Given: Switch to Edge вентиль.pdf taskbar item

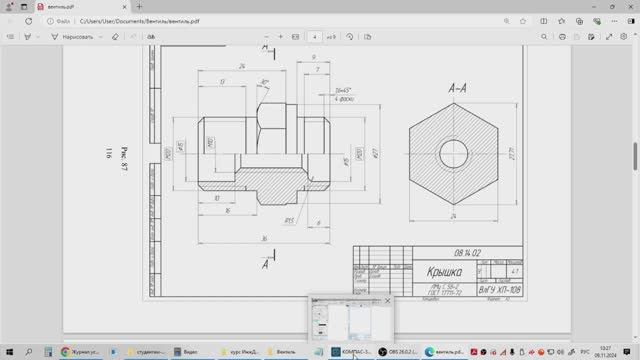Looking at the screenshot, I should [445, 351].
